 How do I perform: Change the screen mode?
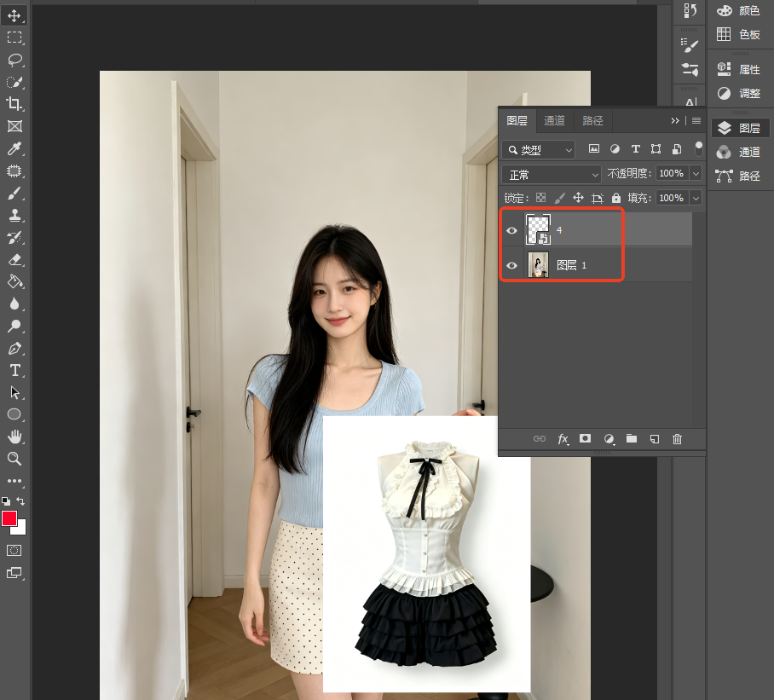coord(14,573)
